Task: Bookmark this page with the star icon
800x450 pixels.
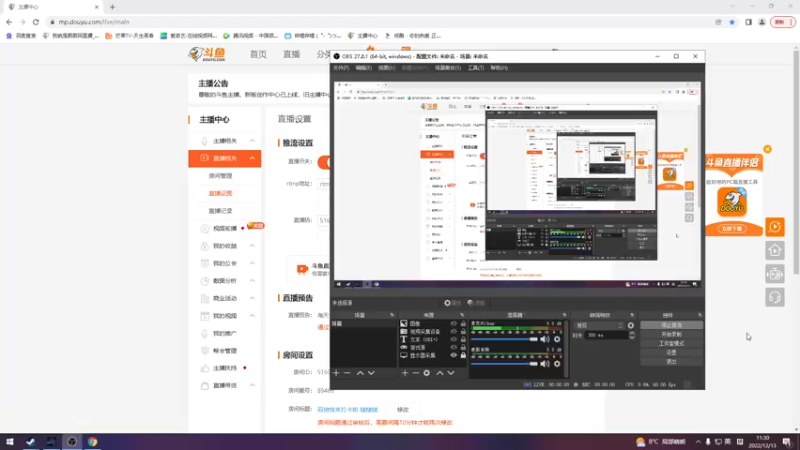Action: click(732, 22)
